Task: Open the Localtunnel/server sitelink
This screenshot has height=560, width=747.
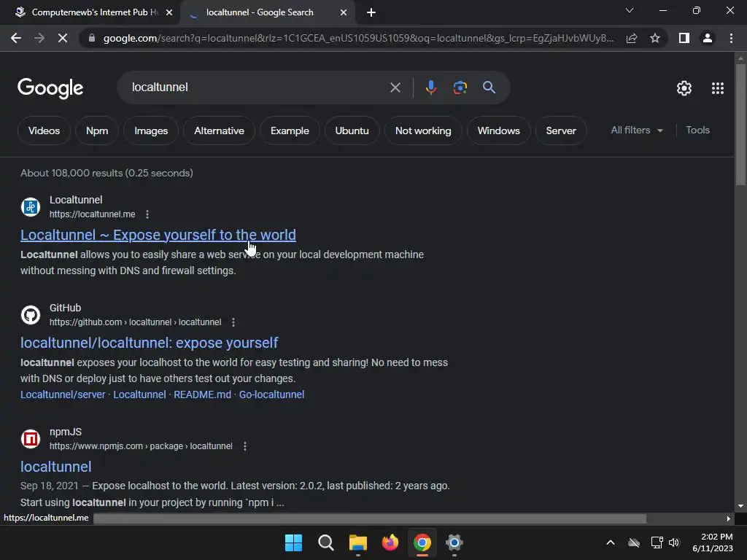Action: point(63,394)
